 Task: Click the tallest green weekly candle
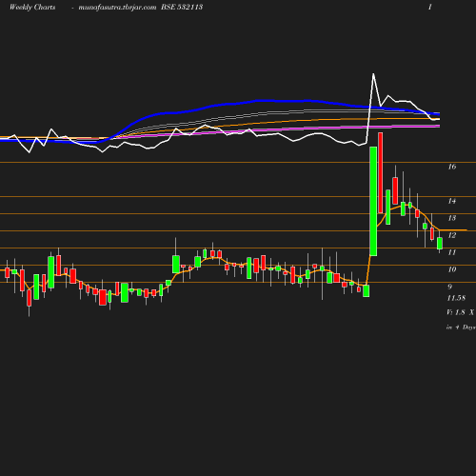pos(373,201)
